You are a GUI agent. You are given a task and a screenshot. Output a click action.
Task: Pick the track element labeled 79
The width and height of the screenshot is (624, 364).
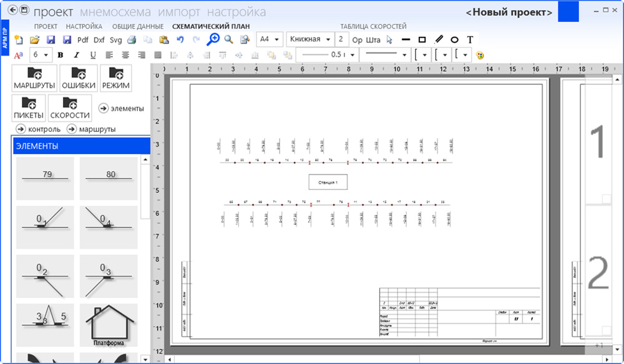[x=45, y=178]
